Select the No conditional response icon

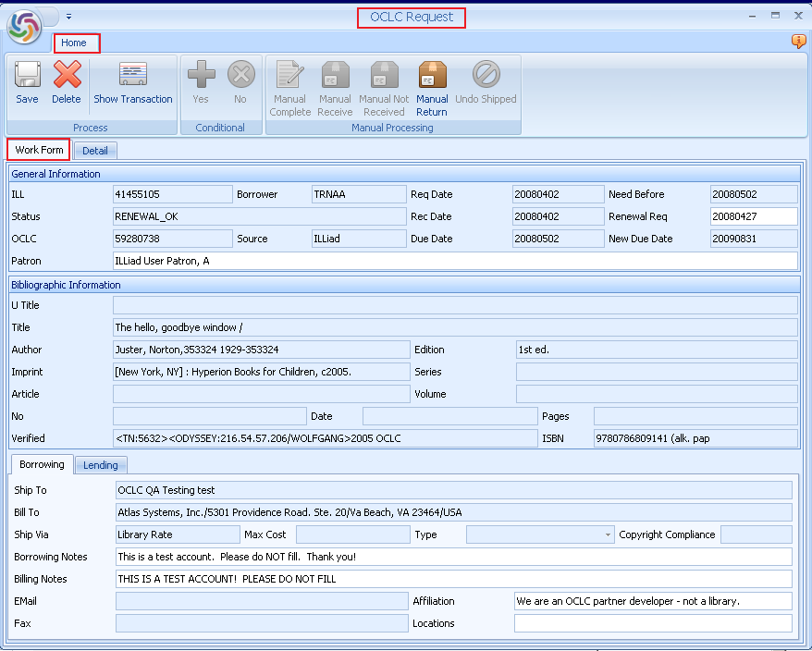pyautogui.click(x=240, y=83)
